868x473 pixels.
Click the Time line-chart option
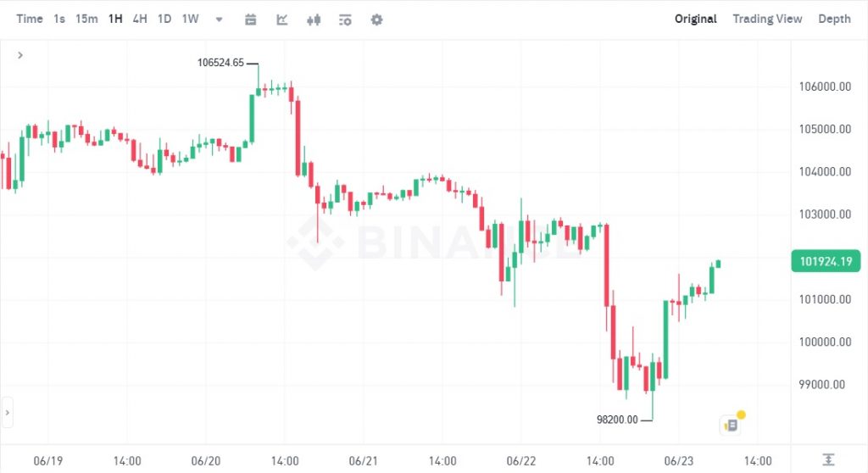click(30, 19)
